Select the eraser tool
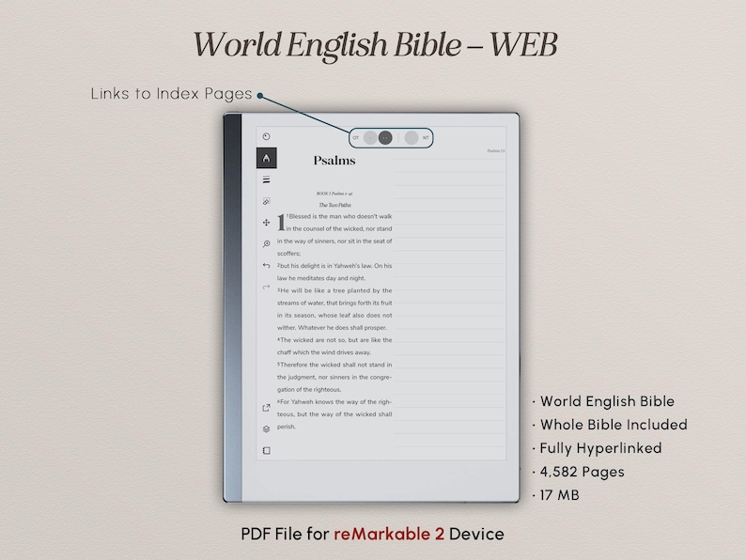 [x=267, y=201]
